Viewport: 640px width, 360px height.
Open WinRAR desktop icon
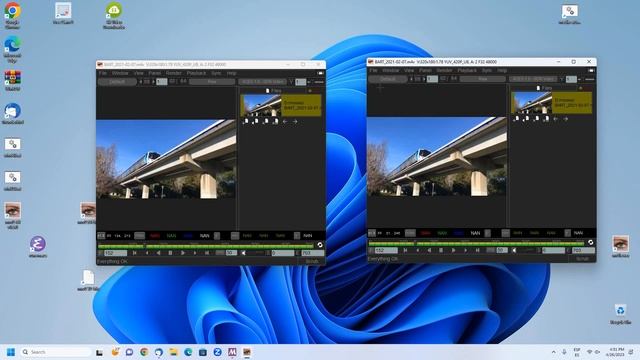pos(13,80)
